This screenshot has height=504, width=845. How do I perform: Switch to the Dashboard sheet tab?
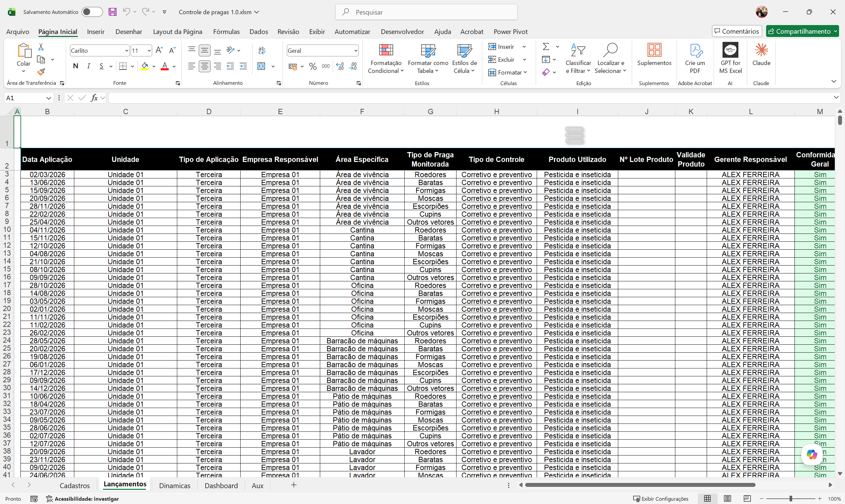point(221,485)
